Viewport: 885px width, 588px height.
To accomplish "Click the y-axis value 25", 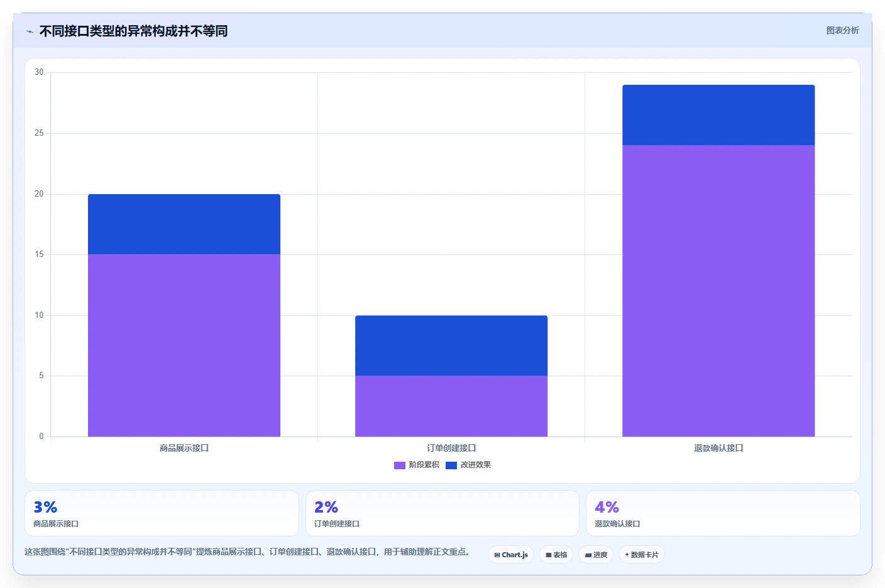I will (39, 133).
